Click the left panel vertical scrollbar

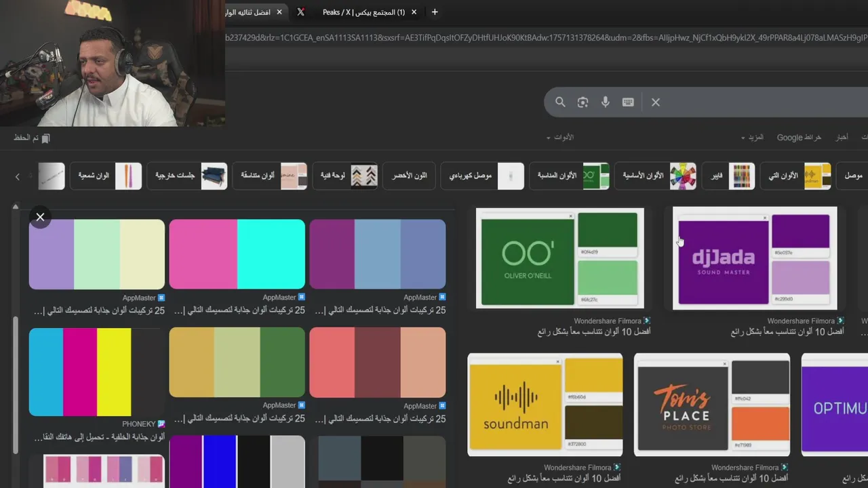point(16,385)
